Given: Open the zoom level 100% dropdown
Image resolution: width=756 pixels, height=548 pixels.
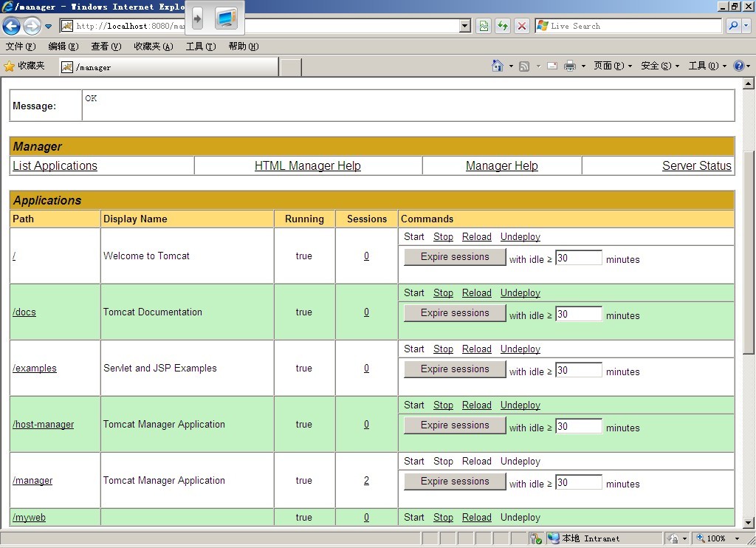Looking at the screenshot, I should [737, 538].
